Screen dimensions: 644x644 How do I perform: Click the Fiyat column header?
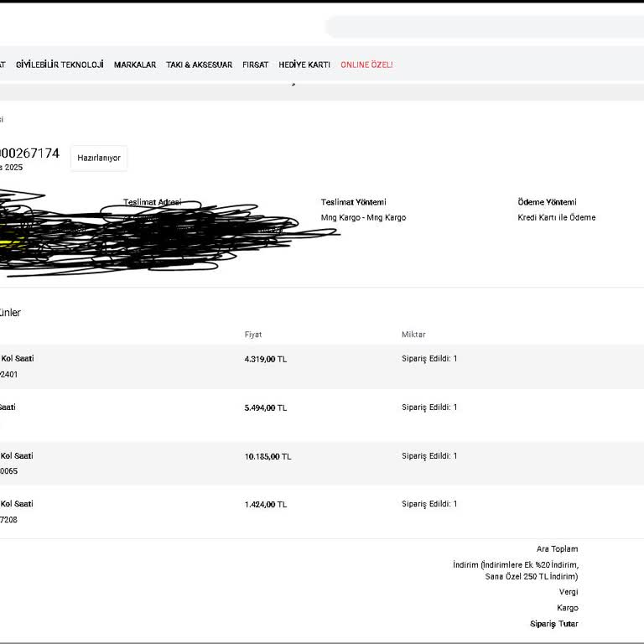pyautogui.click(x=253, y=335)
